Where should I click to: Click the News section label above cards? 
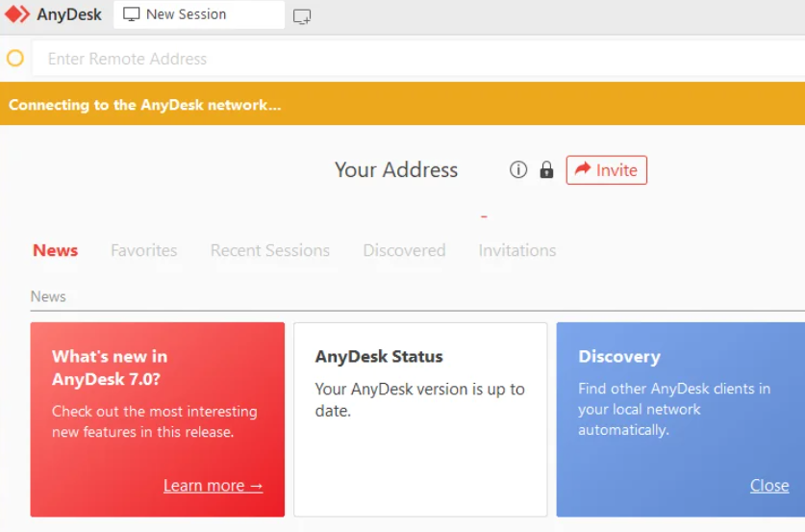(x=48, y=296)
